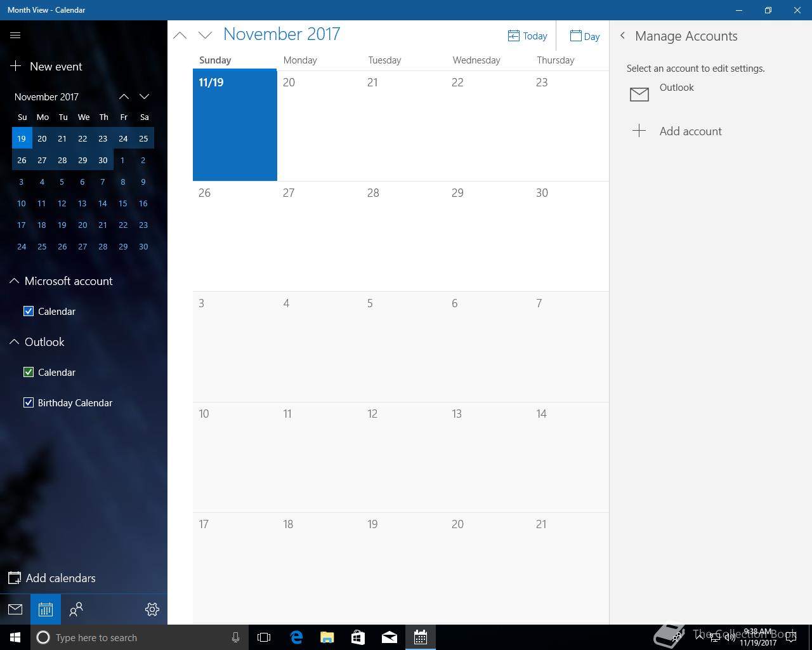The height and width of the screenshot is (650, 812).
Task: Open Task View on taskbar
Action: tap(264, 637)
